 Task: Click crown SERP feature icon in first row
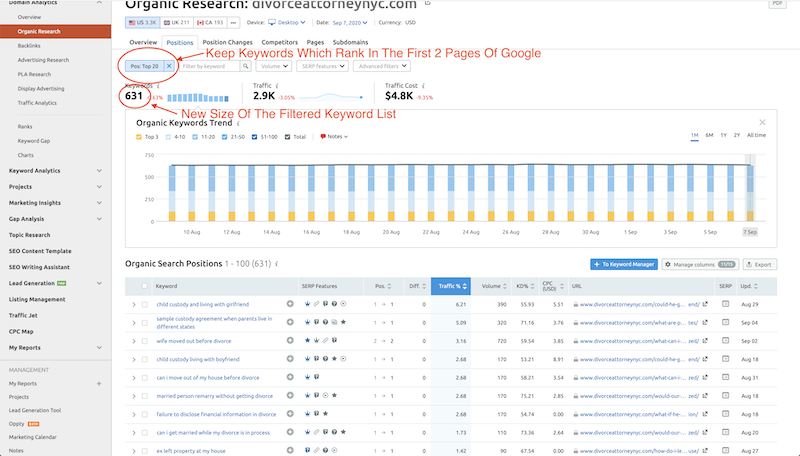pos(307,304)
